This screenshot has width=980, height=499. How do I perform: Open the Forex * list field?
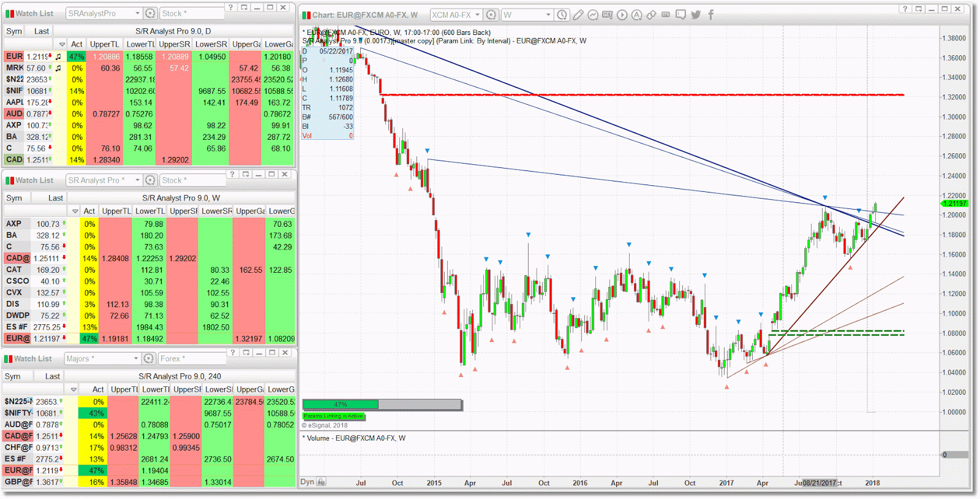click(x=193, y=358)
